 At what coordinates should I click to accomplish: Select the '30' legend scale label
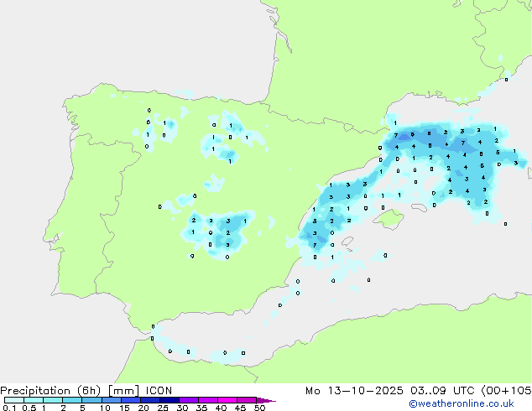(x=182, y=408)
